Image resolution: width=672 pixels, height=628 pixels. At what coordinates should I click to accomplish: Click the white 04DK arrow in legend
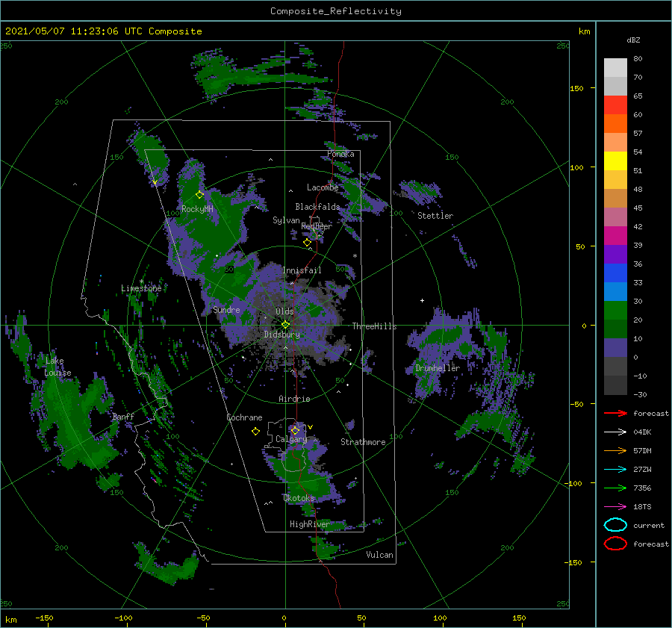click(615, 432)
